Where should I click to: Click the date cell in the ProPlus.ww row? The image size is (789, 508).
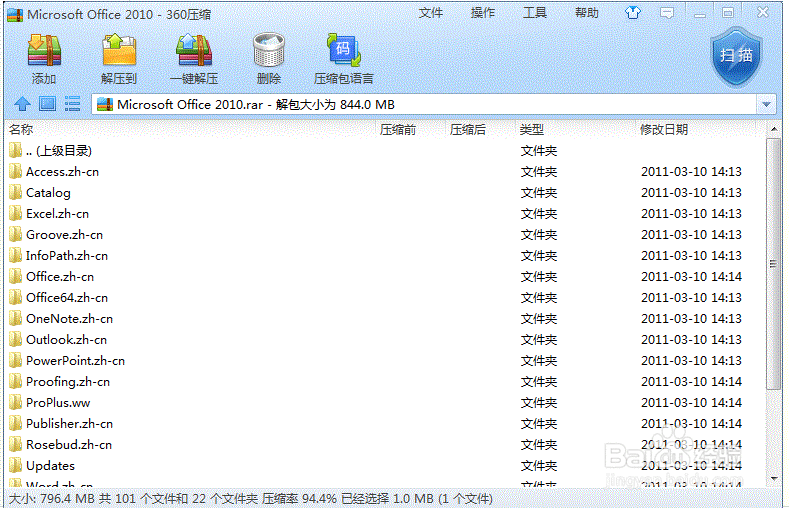691,403
